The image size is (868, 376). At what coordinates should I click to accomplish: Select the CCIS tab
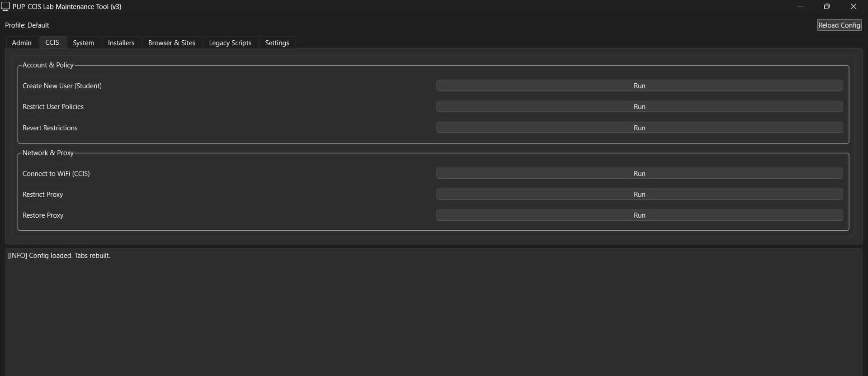tap(52, 42)
